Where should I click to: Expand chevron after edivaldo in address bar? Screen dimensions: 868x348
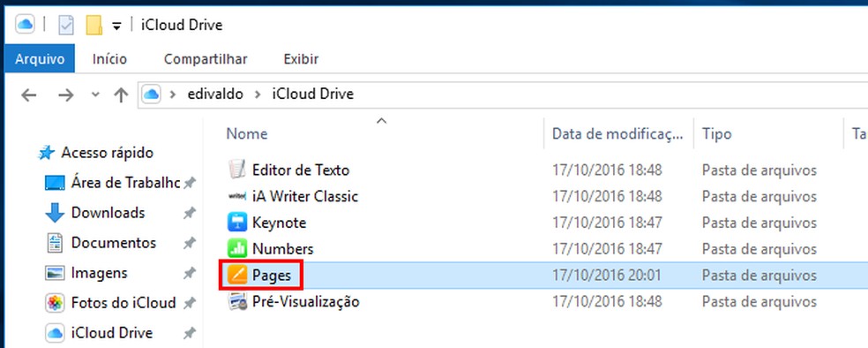click(x=257, y=95)
